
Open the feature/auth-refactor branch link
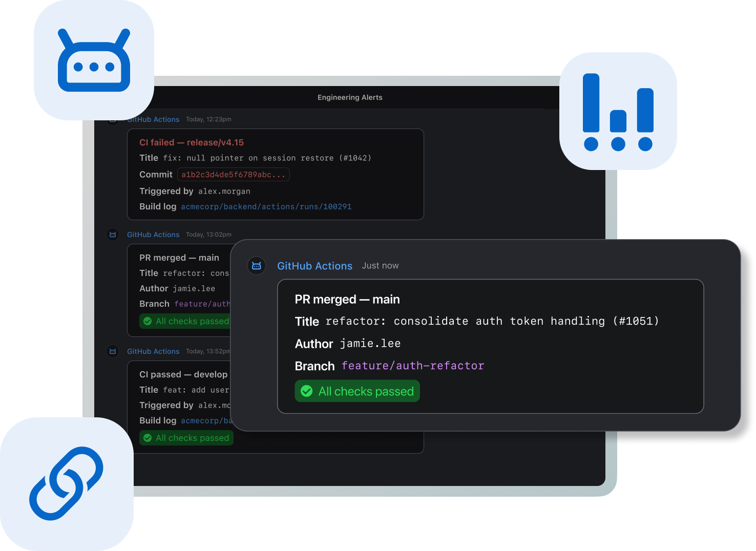pyautogui.click(x=412, y=366)
